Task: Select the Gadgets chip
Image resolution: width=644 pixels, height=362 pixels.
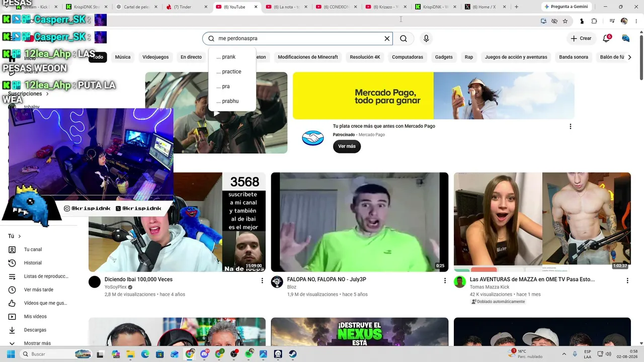Action: pos(444,57)
